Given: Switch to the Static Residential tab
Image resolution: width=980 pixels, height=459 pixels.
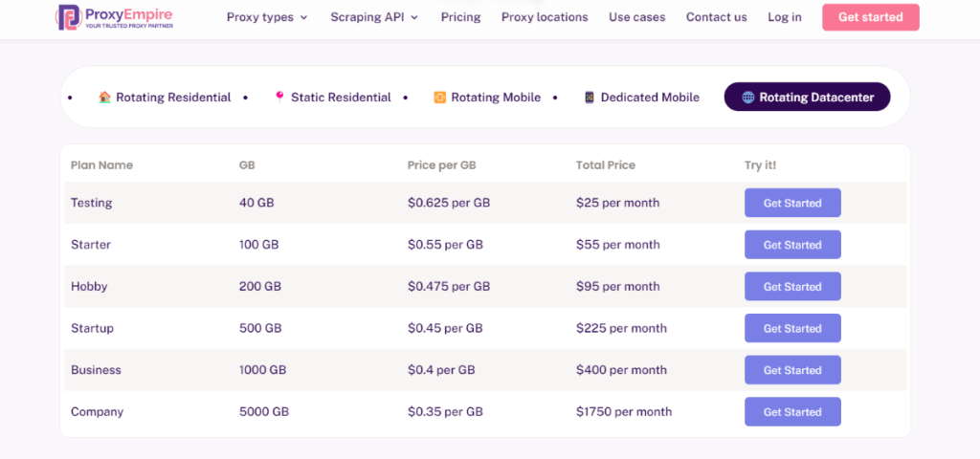Looking at the screenshot, I should (x=341, y=98).
